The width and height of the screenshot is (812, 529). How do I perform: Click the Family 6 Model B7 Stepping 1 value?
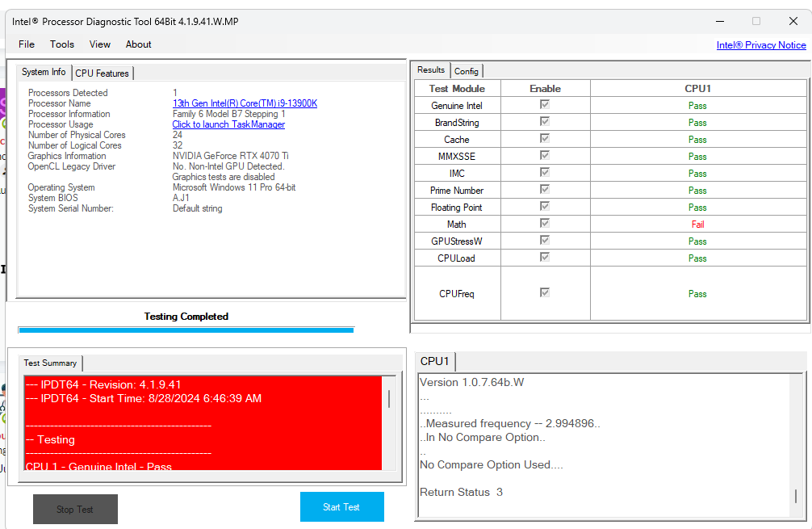click(229, 114)
